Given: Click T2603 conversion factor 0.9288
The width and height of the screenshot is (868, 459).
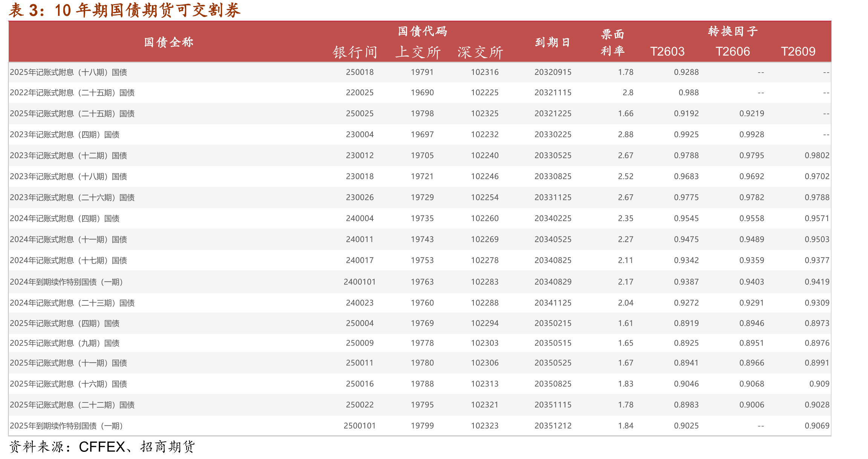Looking at the screenshot, I should 686,72.
